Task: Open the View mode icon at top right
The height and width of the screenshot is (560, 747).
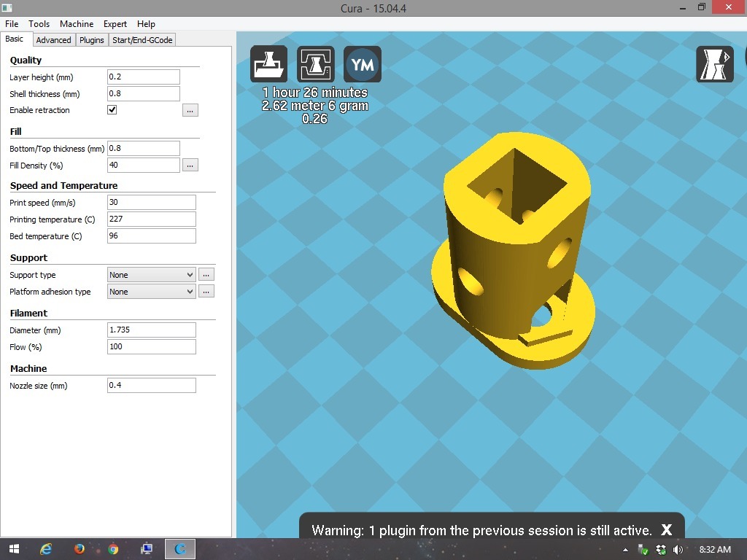Action: [x=715, y=64]
